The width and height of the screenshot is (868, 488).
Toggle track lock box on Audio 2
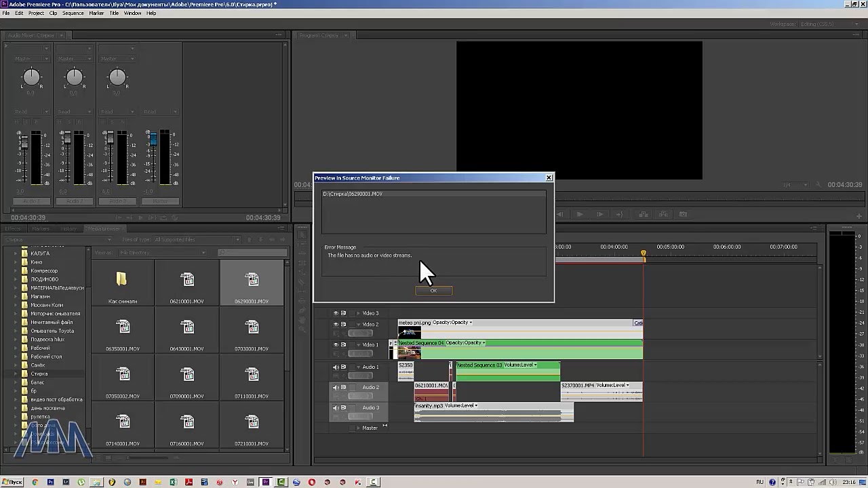351,387
